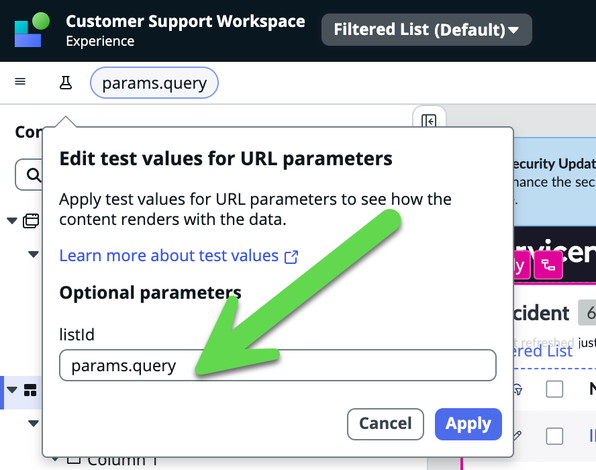Click the params.query pill in toolbar

(154, 83)
